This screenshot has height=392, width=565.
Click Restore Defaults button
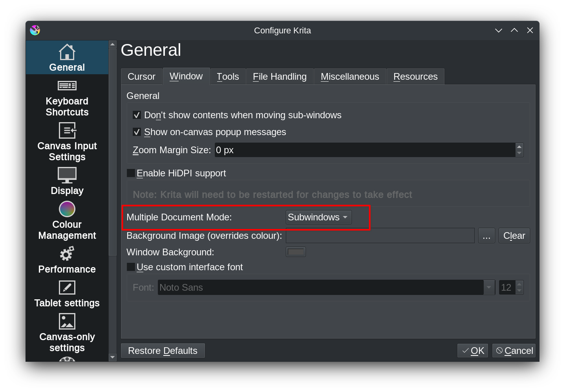pyautogui.click(x=163, y=351)
